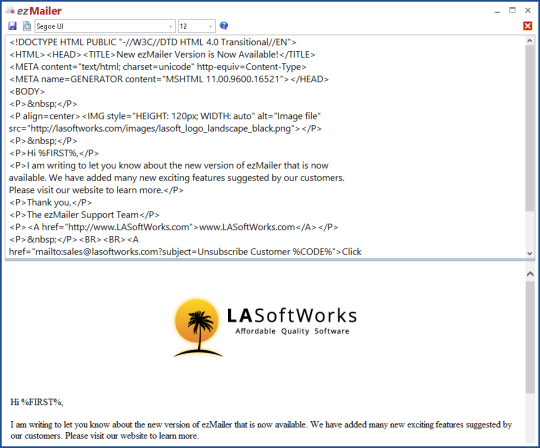The image size is (540, 448).
Task: Click 'The ezMailer Support Team' source line
Action: point(84,215)
